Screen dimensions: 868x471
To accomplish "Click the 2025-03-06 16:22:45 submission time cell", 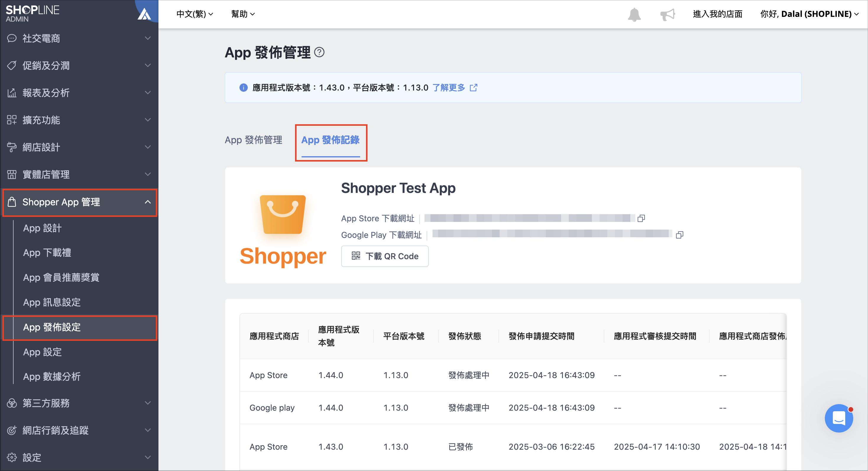I will (x=552, y=447).
